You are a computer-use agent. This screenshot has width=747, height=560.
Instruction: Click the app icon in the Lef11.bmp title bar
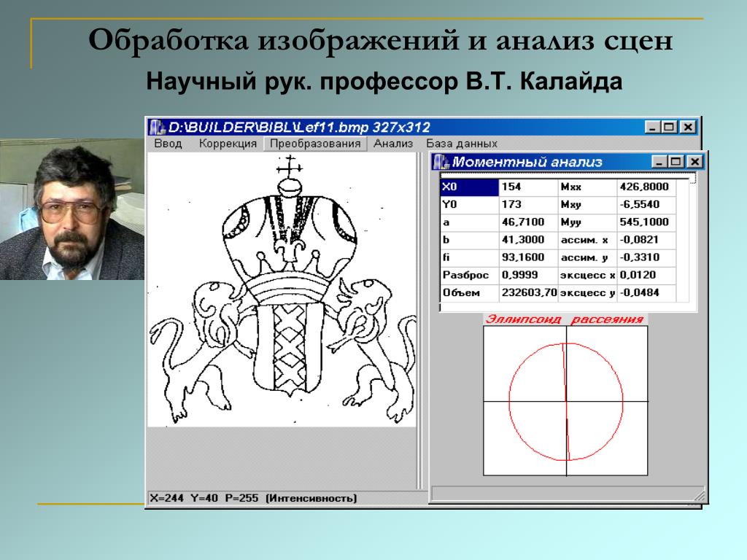point(157,127)
